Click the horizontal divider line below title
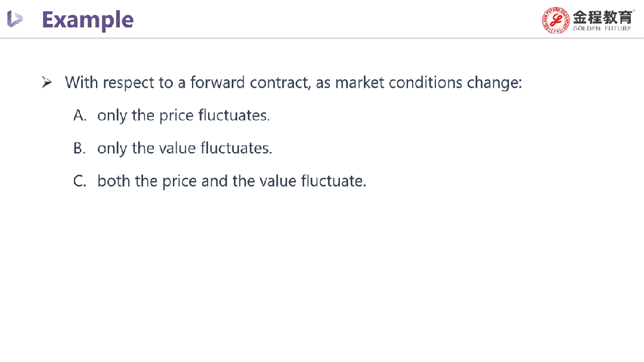The height and width of the screenshot is (362, 644). [322, 38]
